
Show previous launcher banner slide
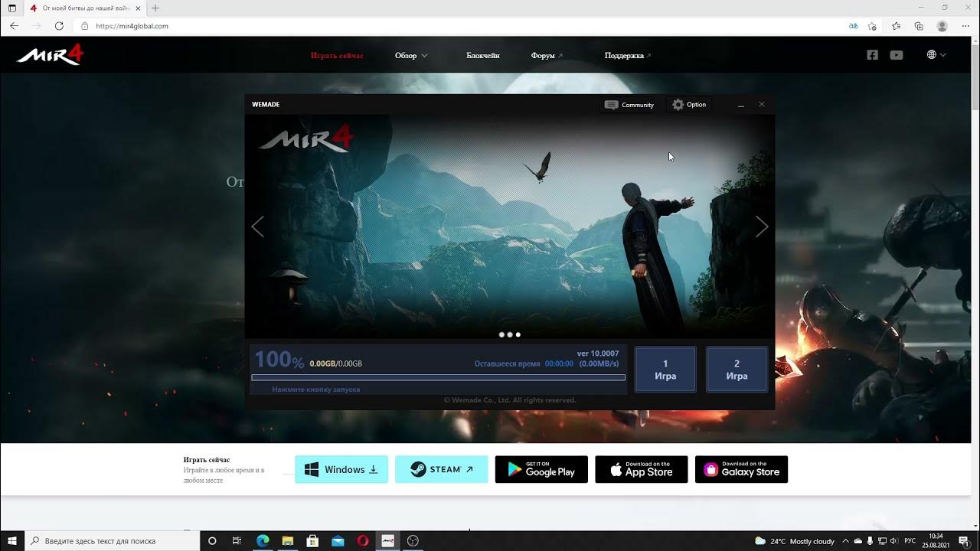tap(257, 227)
